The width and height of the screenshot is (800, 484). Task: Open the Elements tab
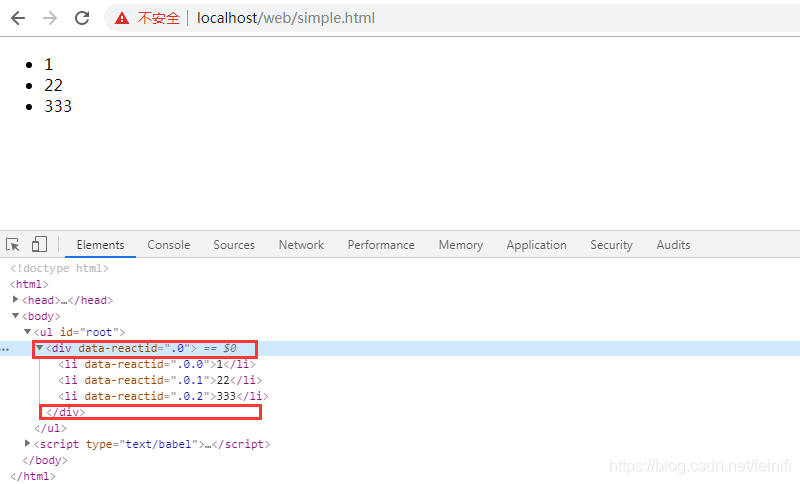tap(101, 245)
